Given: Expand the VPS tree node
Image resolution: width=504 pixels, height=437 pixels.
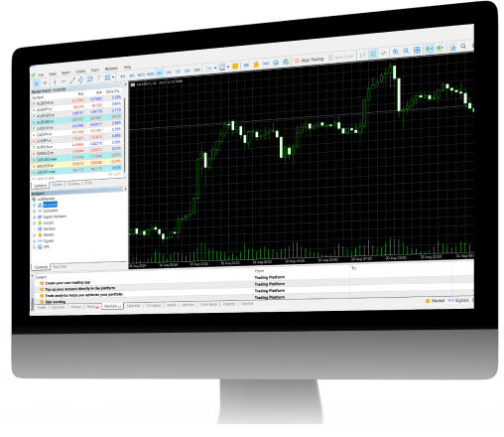Looking at the screenshot, I should tap(35, 247).
